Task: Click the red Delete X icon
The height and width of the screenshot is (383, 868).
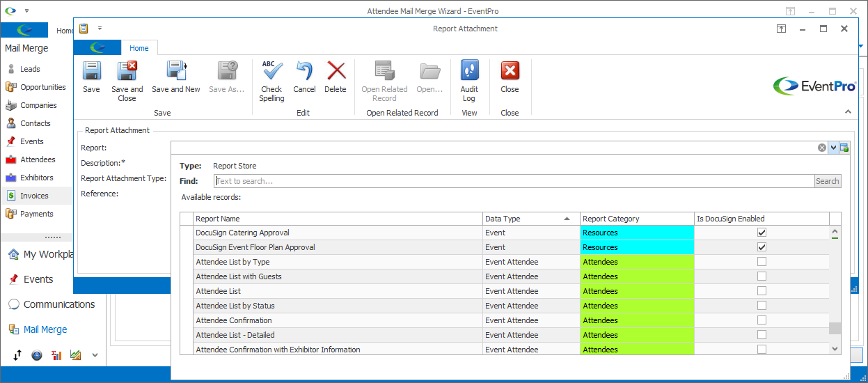Action: tap(336, 71)
